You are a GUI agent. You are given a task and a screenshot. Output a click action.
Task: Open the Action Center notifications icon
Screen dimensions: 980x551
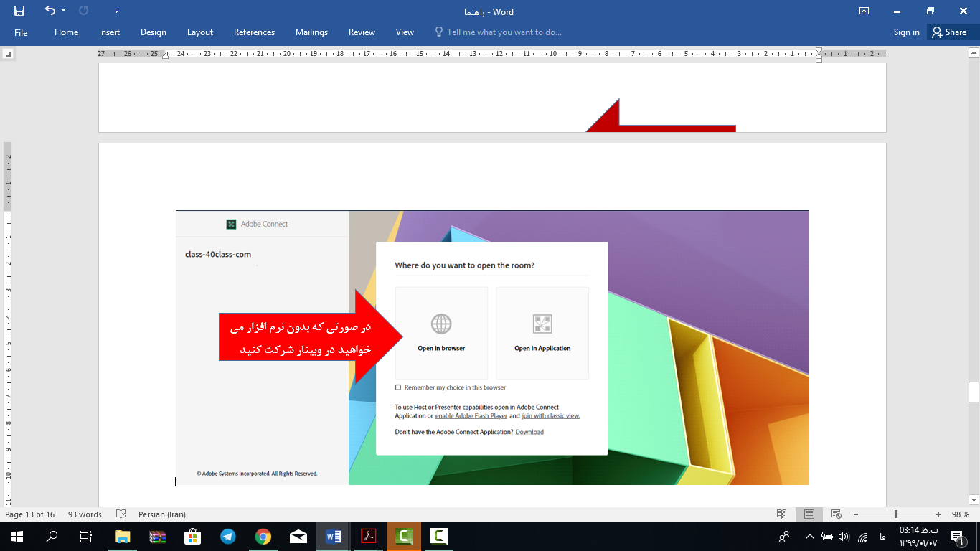[957, 537]
